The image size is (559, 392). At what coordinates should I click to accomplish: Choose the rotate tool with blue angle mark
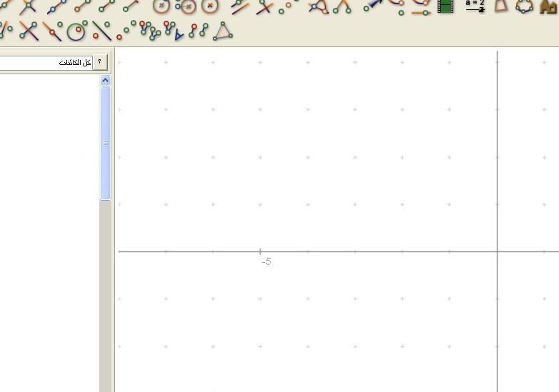point(173,30)
